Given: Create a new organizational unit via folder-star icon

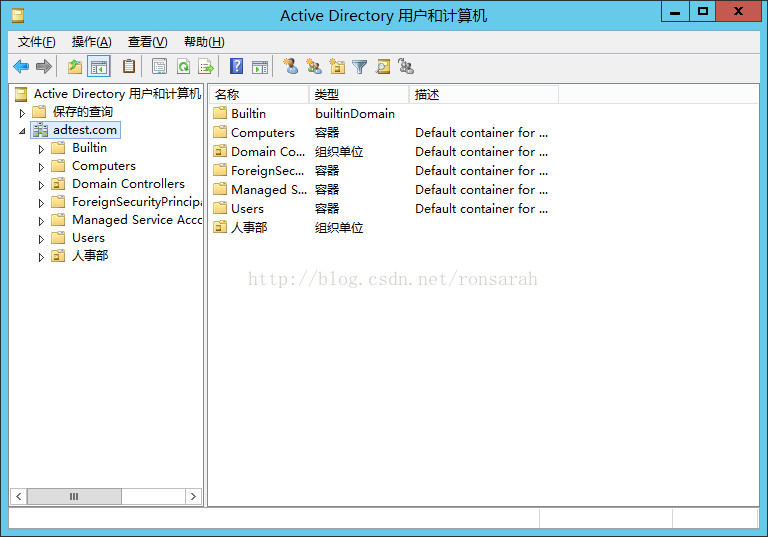Looking at the screenshot, I should tap(337, 66).
